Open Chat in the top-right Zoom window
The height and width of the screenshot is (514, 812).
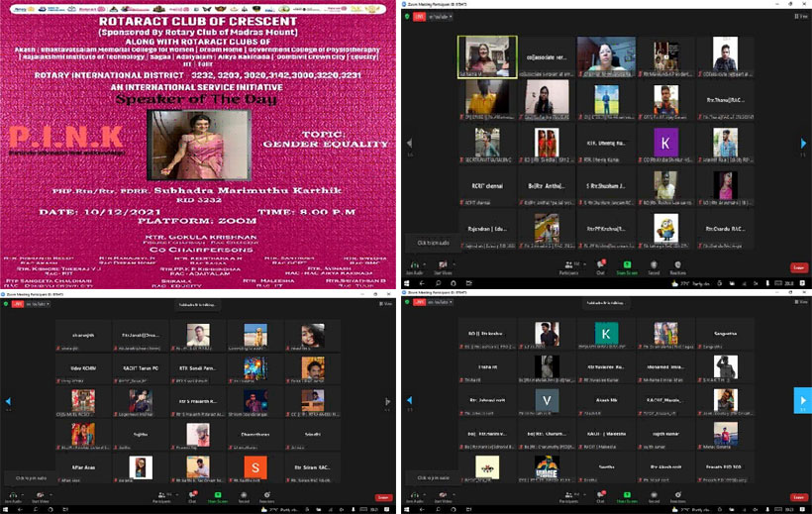(x=600, y=265)
